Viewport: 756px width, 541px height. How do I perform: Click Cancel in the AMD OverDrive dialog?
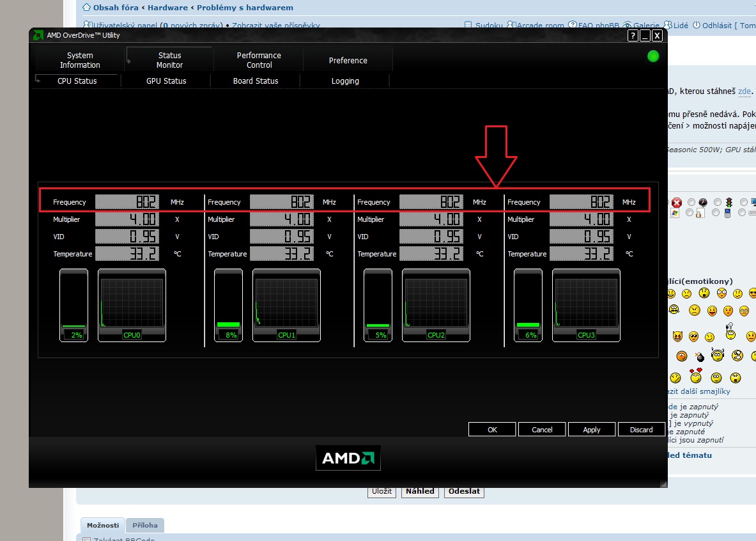[x=542, y=430]
